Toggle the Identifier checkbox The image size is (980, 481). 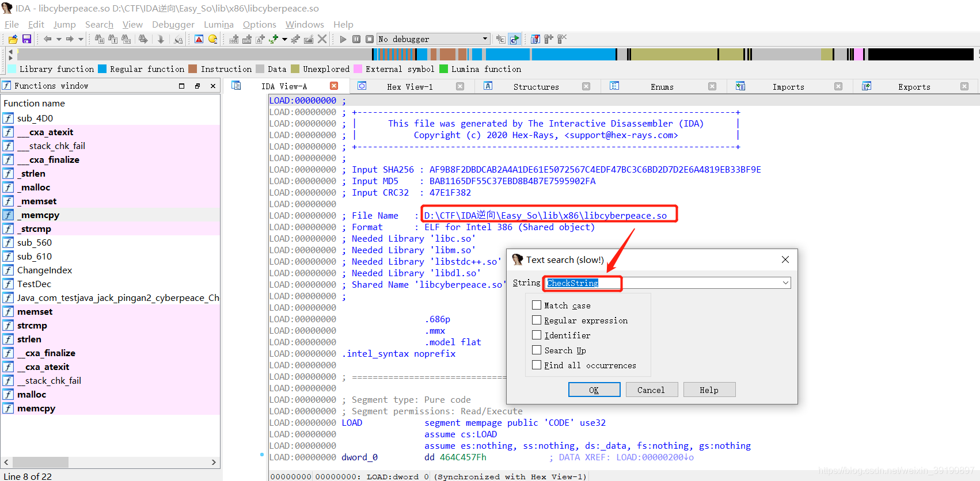click(x=537, y=335)
